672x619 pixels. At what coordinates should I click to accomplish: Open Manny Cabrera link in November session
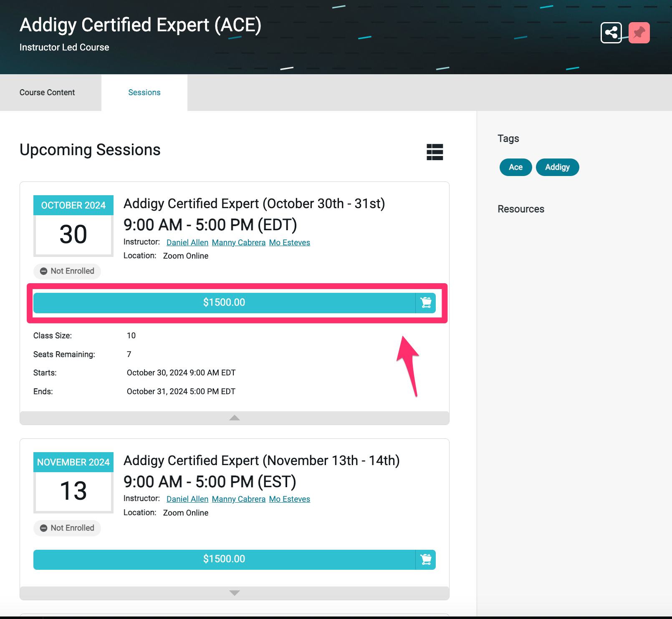coord(238,499)
